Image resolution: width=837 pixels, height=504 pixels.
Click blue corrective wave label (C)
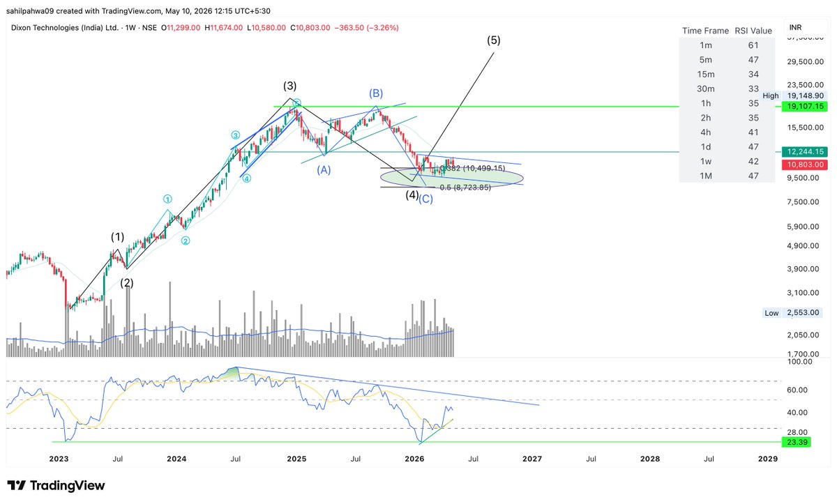coord(425,199)
